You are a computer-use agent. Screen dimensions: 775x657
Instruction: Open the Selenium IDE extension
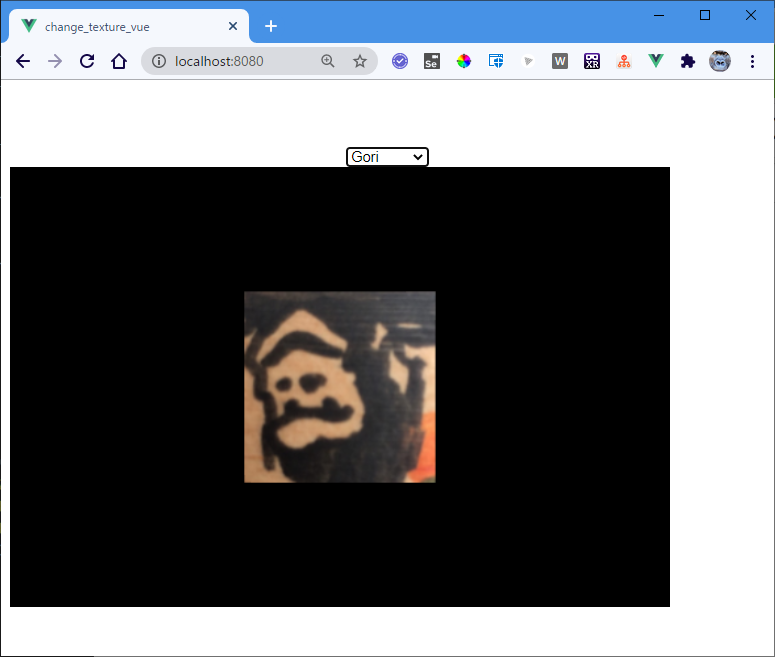(432, 61)
